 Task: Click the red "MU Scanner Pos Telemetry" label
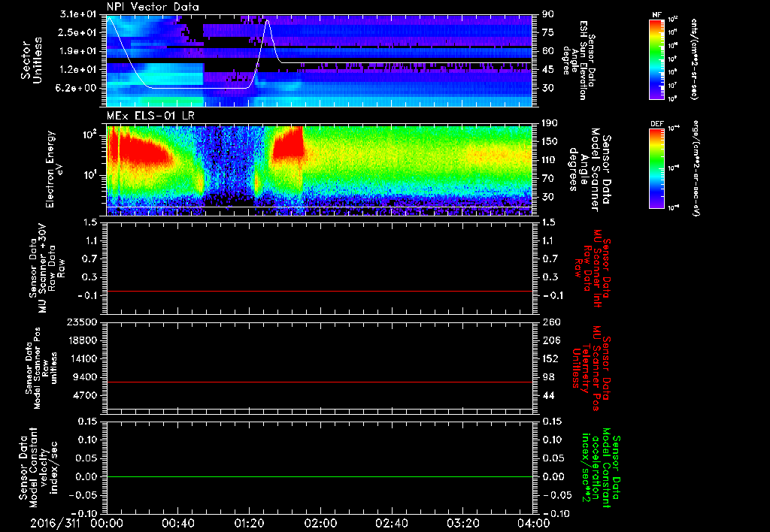click(x=591, y=368)
